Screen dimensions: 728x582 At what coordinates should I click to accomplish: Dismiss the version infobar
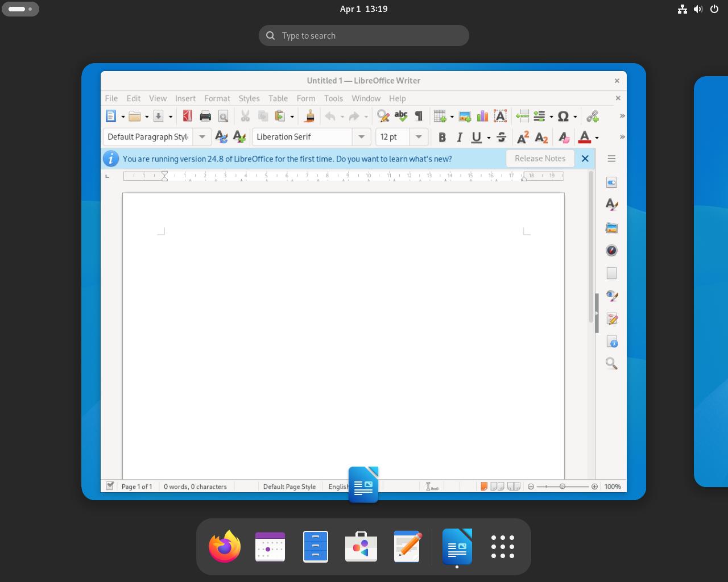(x=585, y=159)
